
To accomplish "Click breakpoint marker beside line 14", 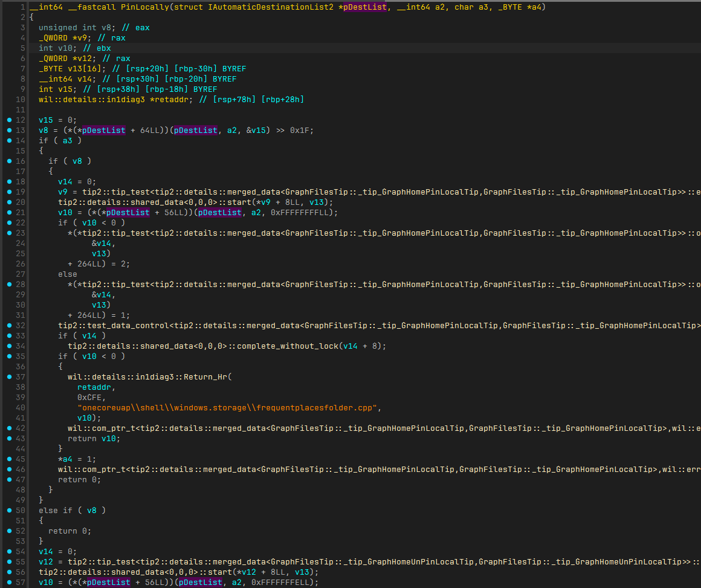I will click(9, 141).
